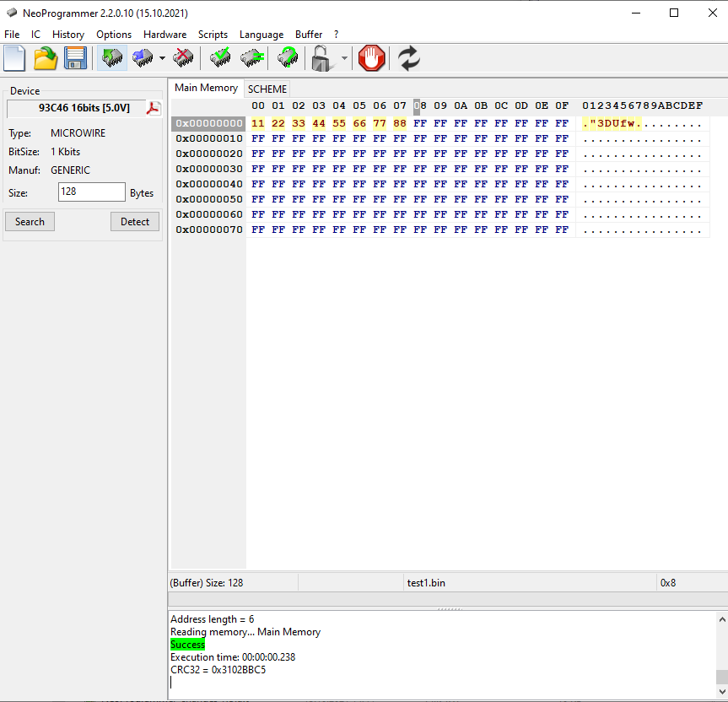
Task: Select hex byte 55 in first row
Action: (x=339, y=123)
